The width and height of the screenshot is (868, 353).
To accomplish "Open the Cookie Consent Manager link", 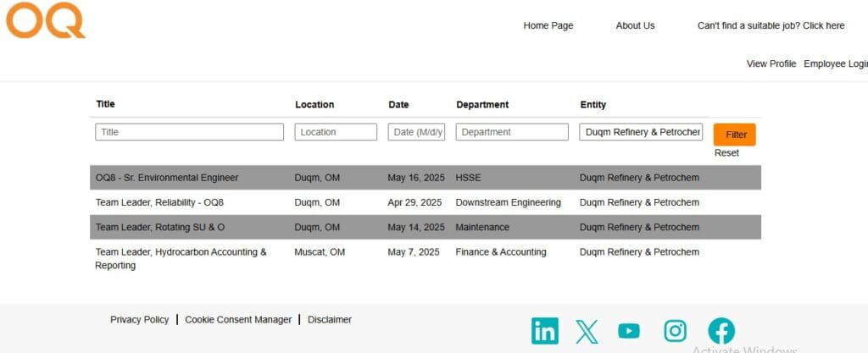I will tap(238, 319).
